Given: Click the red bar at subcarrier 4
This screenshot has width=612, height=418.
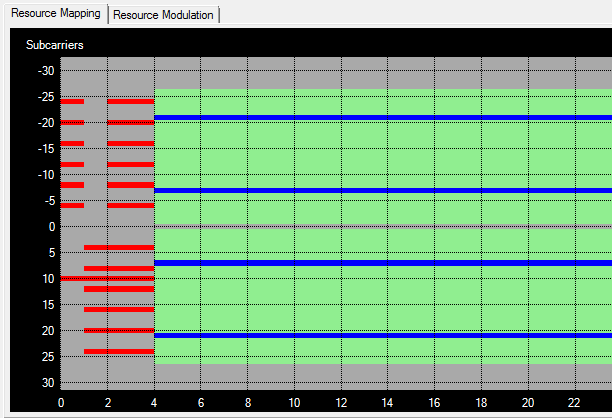Looking at the screenshot, I should pyautogui.click(x=119, y=247).
